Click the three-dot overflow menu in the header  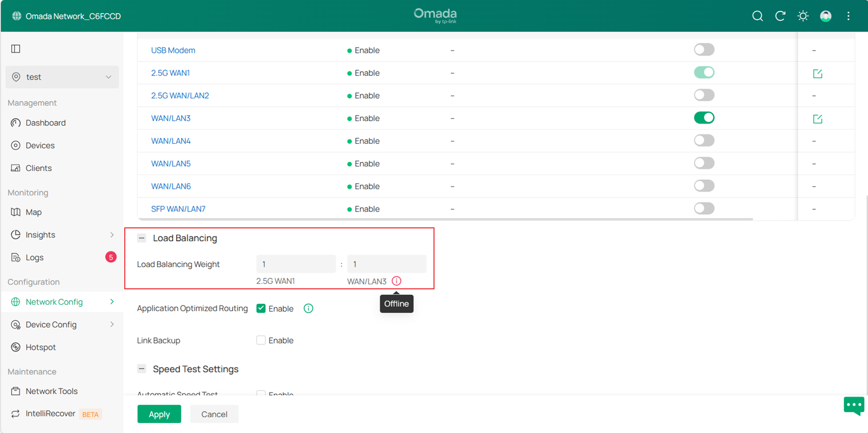click(848, 16)
